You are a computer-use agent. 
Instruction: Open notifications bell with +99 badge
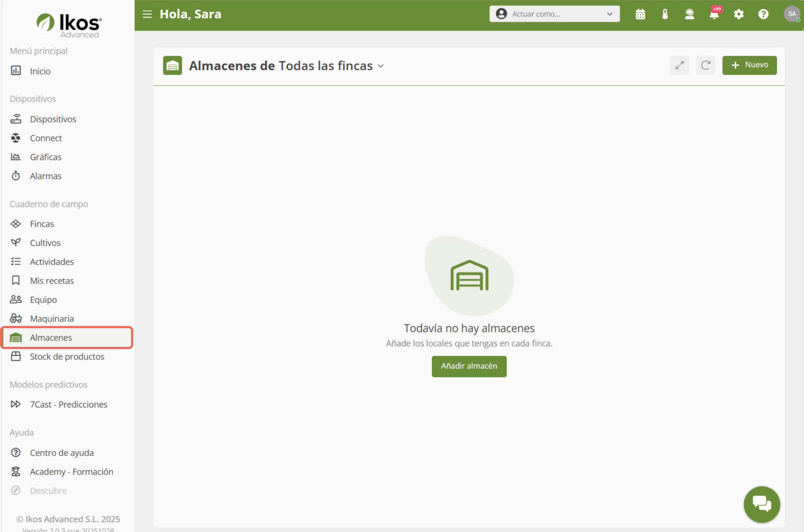pyautogui.click(x=714, y=14)
